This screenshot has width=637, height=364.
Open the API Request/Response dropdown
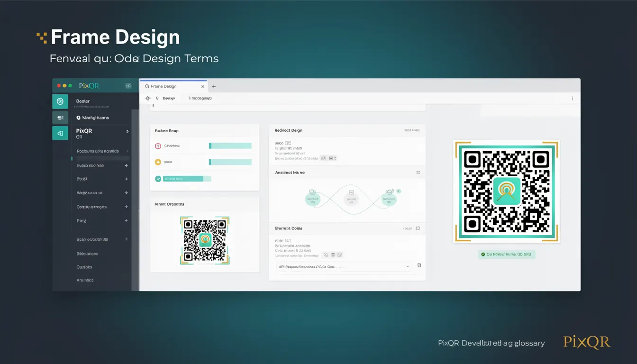coord(344,267)
